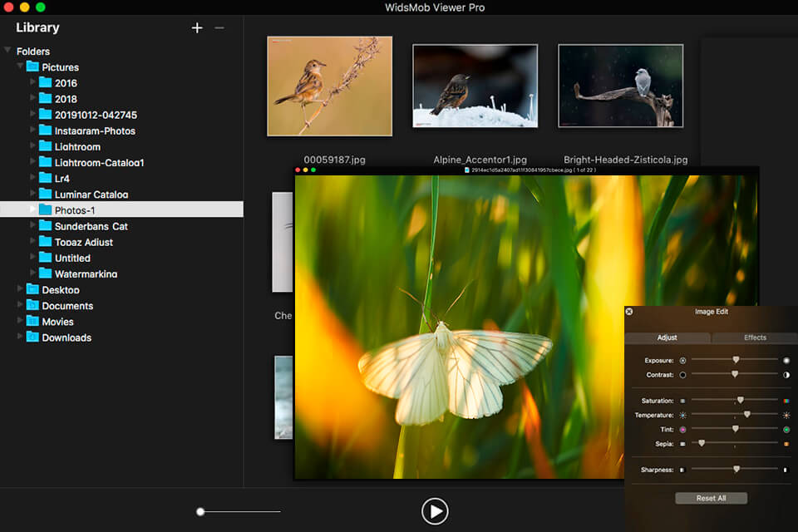Open the Alpine_Accentor1.jpg thumbnail
798x532 pixels.
[x=475, y=84]
